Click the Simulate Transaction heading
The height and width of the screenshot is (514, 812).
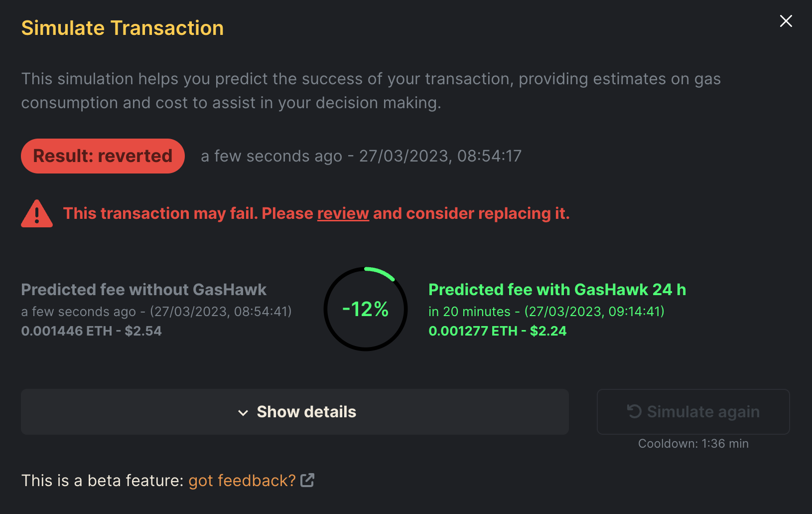click(122, 28)
